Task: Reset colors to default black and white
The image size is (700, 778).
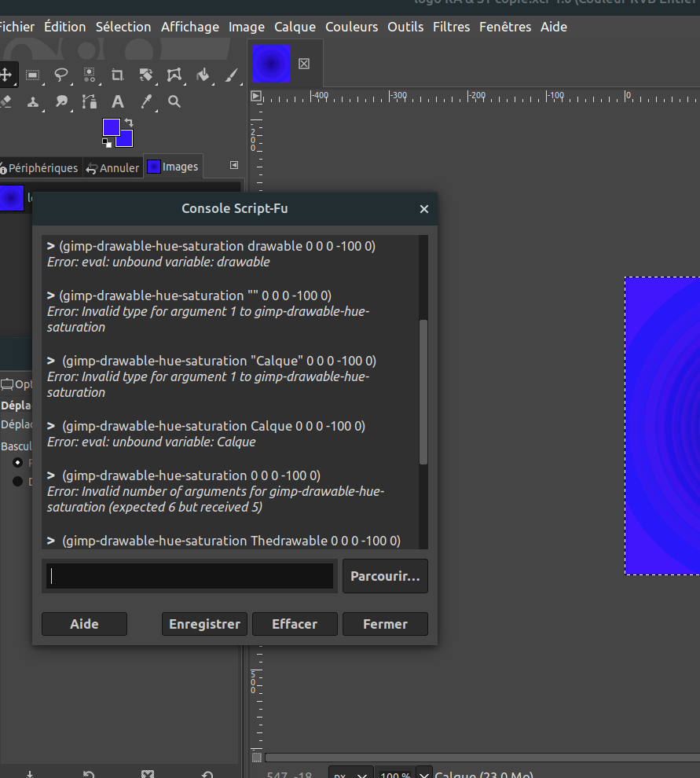Action: (x=107, y=143)
